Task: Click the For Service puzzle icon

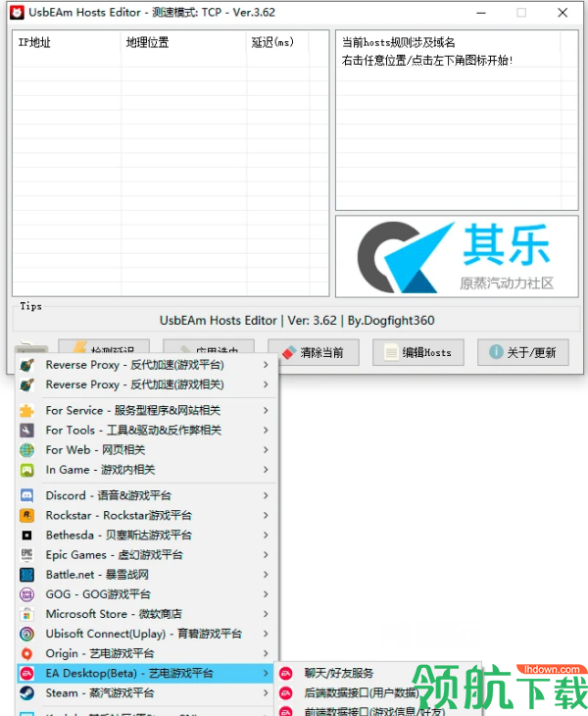Action: (26, 411)
